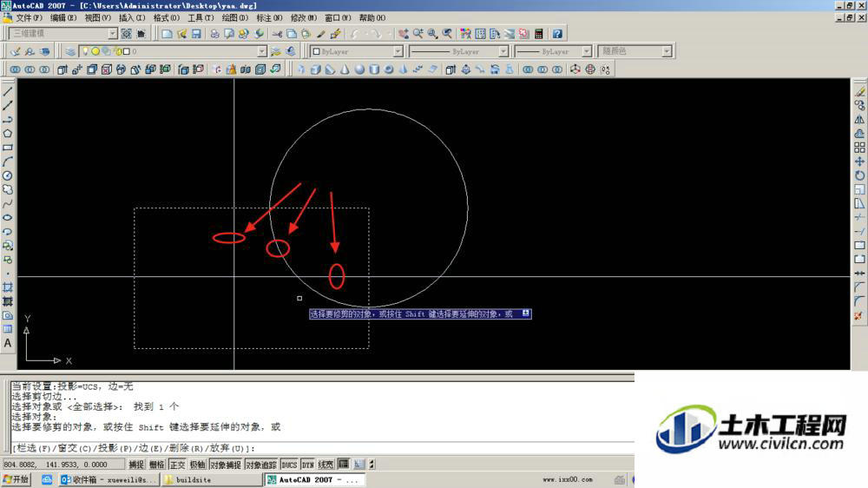868x488 pixels.
Task: Select the Spline tool in the draw toolbar
Action: (x=8, y=203)
